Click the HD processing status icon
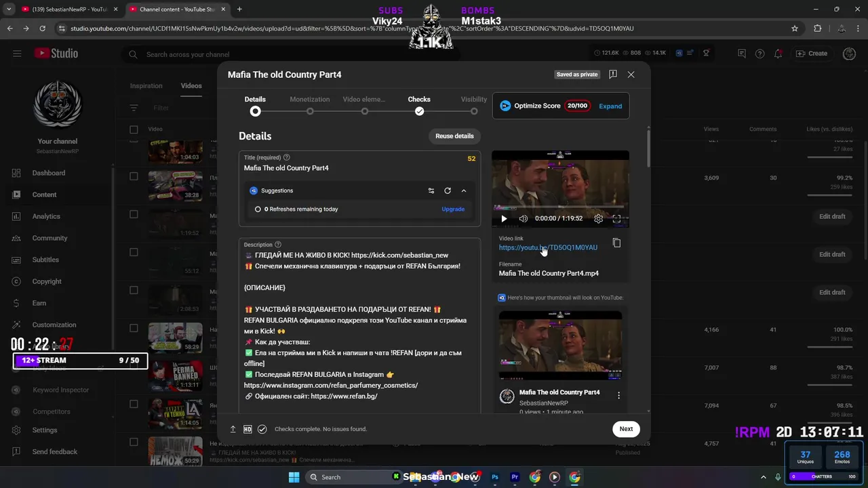The image size is (868, 488). 248,429
